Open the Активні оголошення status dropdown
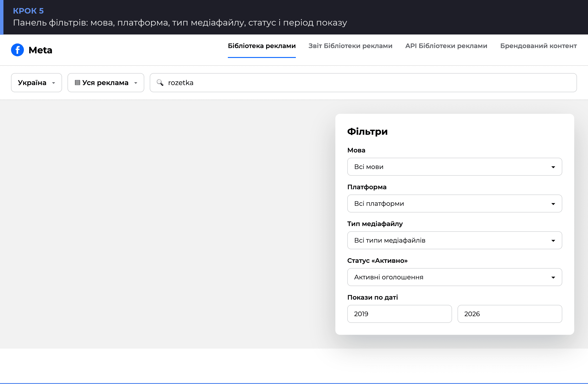The width and height of the screenshot is (588, 384). 455,277
